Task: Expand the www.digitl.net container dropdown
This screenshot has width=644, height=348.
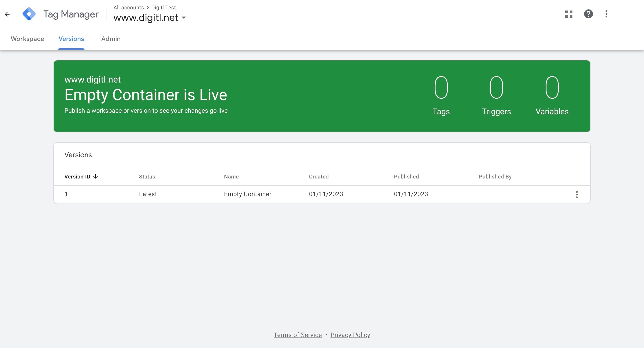Action: [184, 18]
